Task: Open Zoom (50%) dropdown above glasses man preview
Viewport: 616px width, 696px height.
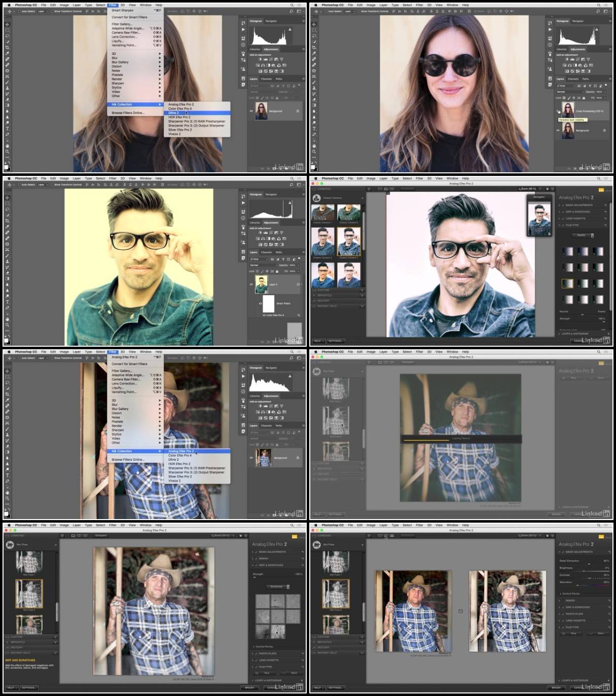Action: tap(529, 189)
